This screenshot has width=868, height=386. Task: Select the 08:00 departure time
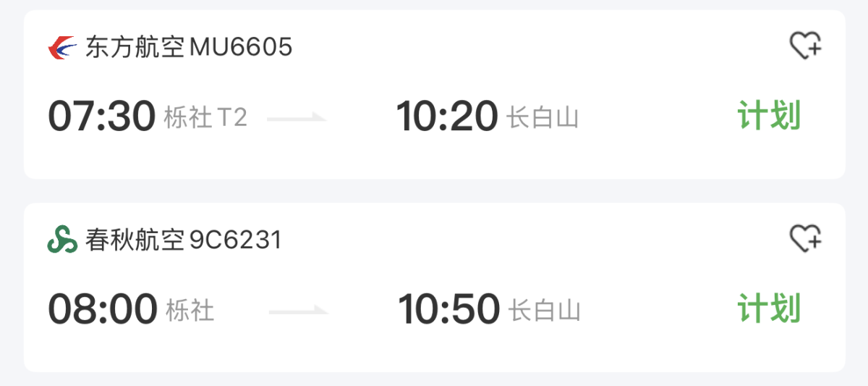pyautogui.click(x=103, y=309)
